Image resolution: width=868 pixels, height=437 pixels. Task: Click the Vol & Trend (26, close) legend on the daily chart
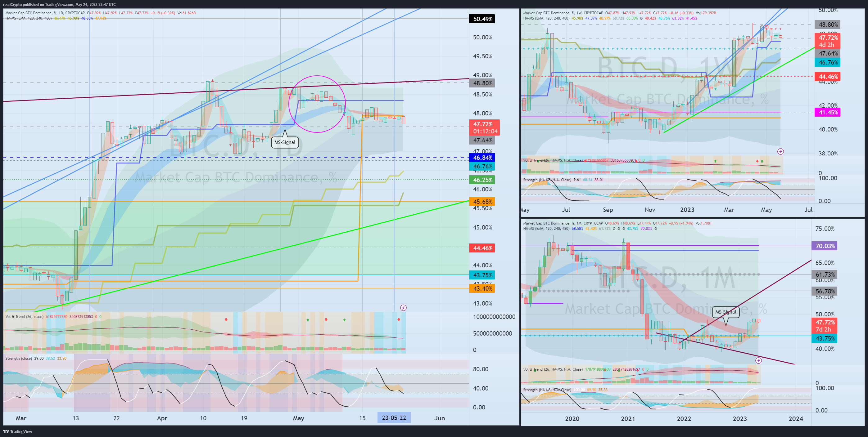24,316
